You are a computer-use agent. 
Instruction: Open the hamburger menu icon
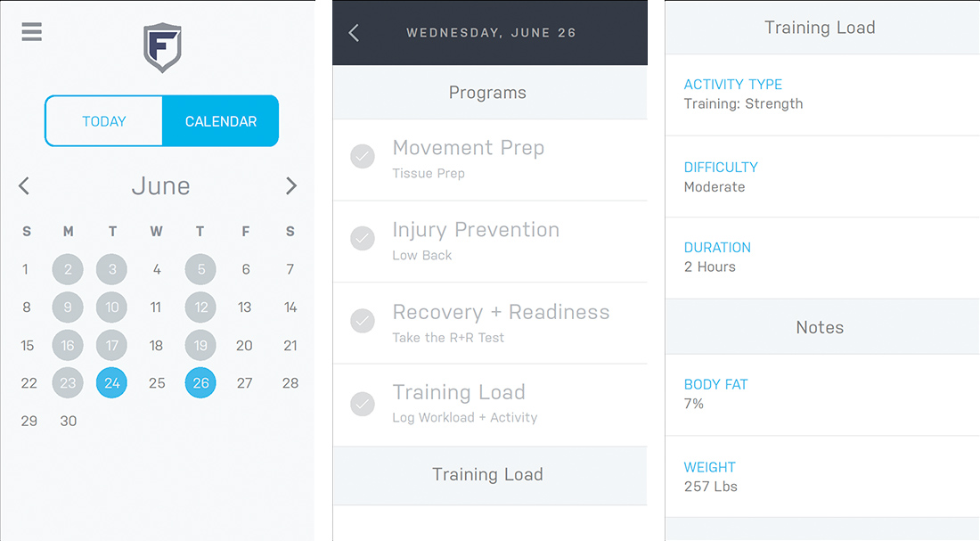coord(31,31)
